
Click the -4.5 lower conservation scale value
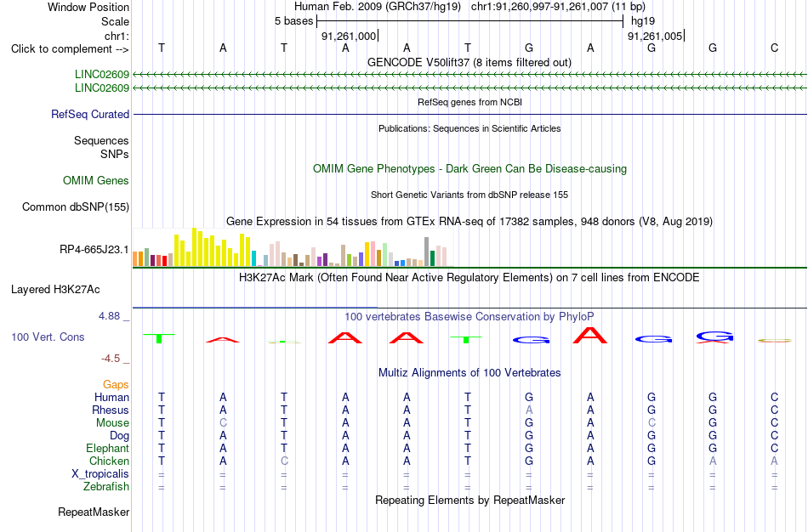[111, 359]
